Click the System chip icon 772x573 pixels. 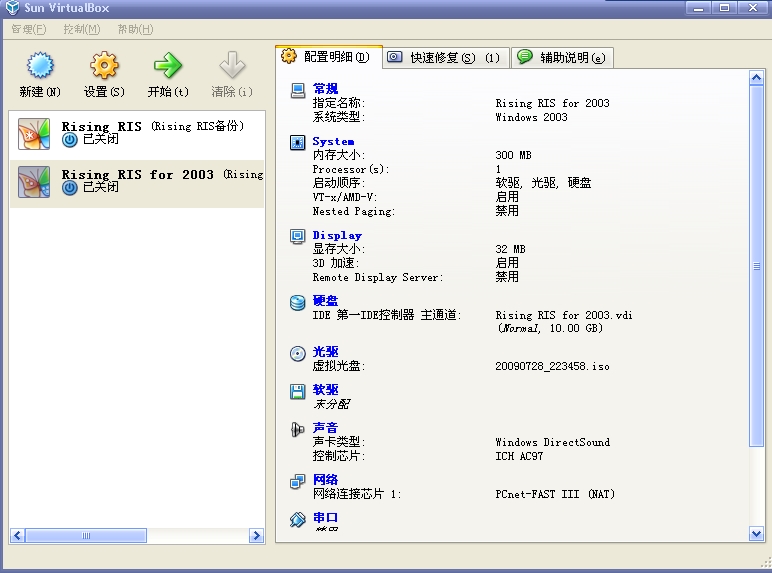(297, 143)
